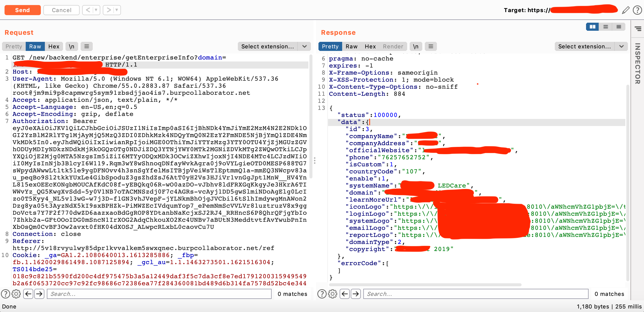
Task: Expand Request Select extension dropdown
Action: coord(304,46)
